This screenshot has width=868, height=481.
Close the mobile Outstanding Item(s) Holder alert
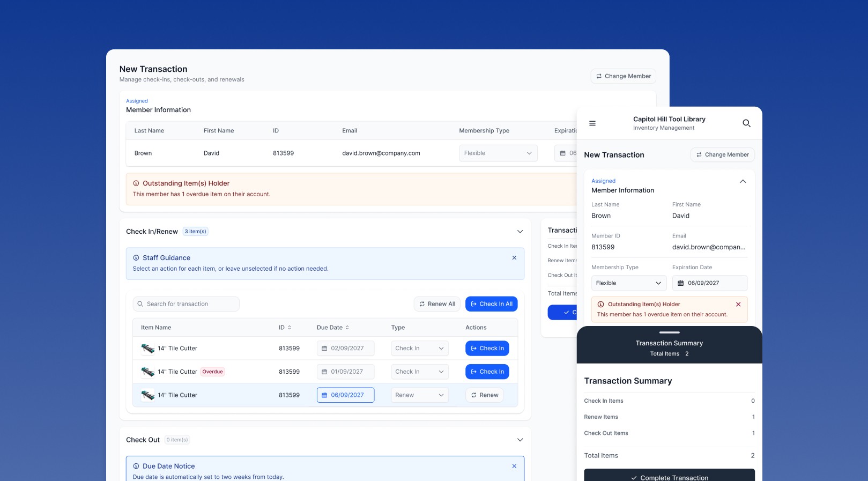point(738,304)
